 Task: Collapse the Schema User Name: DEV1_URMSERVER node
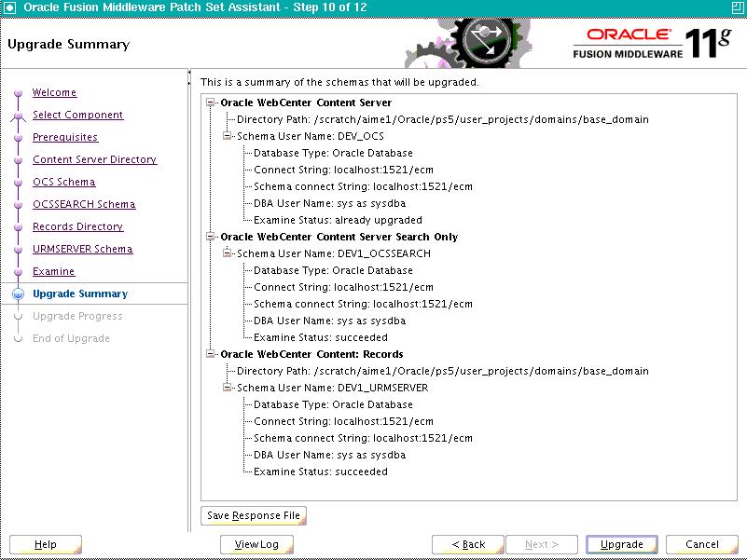[228, 388]
